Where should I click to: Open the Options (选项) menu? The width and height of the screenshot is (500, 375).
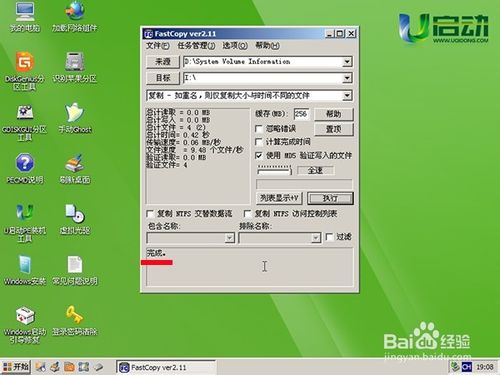click(x=235, y=45)
